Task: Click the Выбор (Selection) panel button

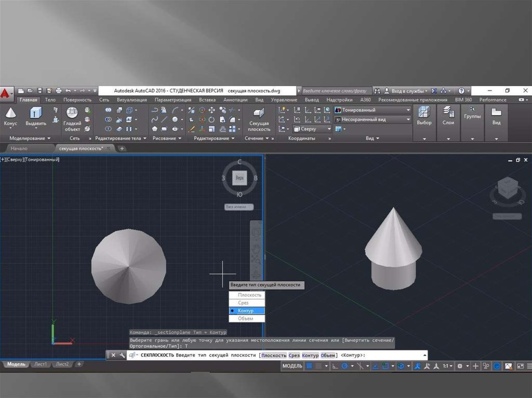Action: pos(424,116)
